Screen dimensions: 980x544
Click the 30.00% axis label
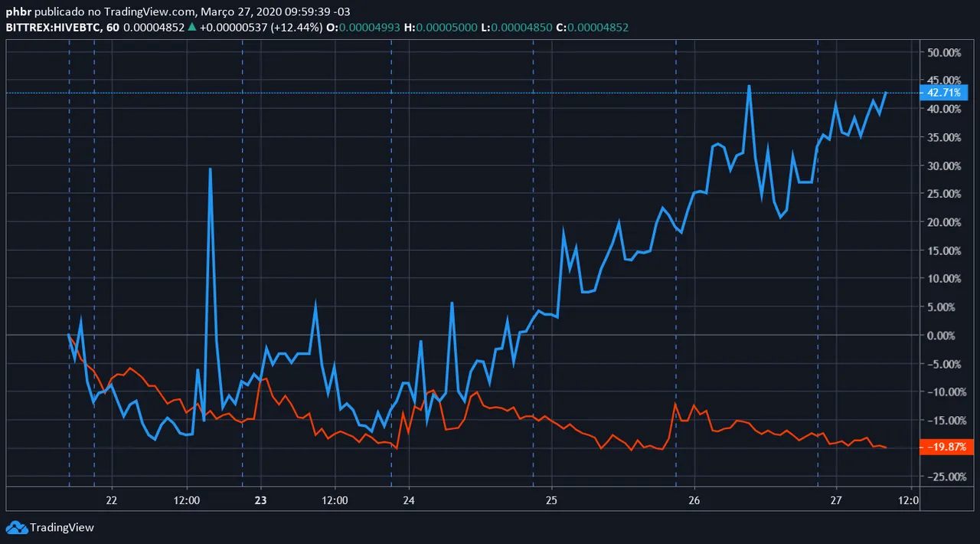(945, 166)
